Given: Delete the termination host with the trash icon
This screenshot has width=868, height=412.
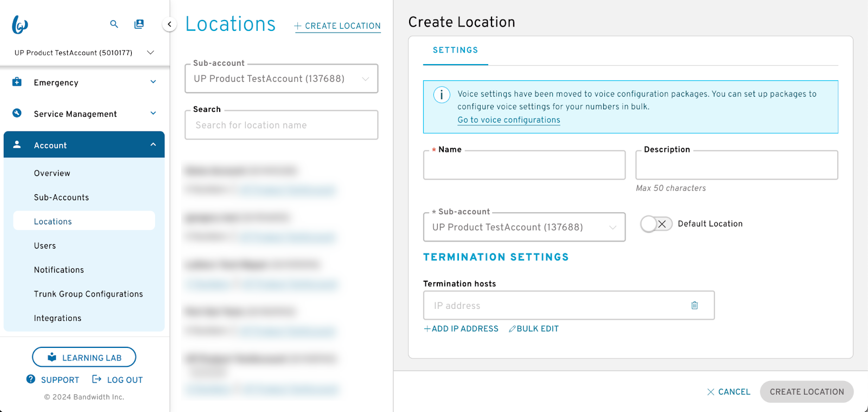Looking at the screenshot, I should tap(694, 306).
